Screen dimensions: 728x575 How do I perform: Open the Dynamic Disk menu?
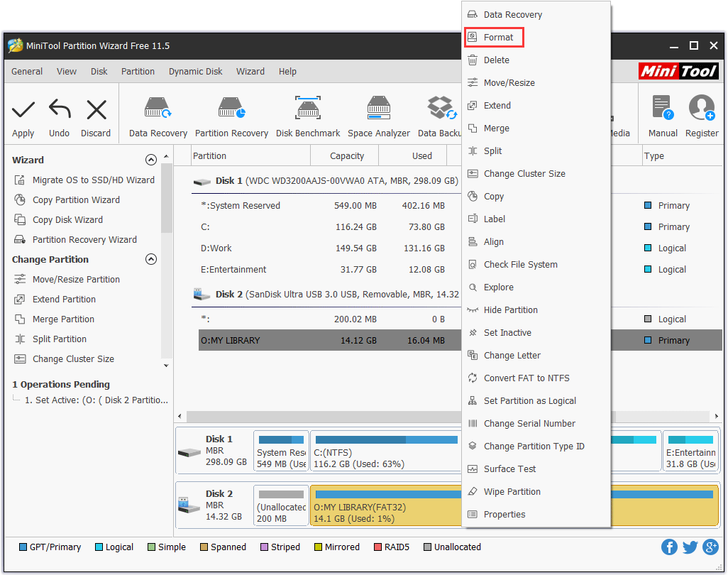195,72
